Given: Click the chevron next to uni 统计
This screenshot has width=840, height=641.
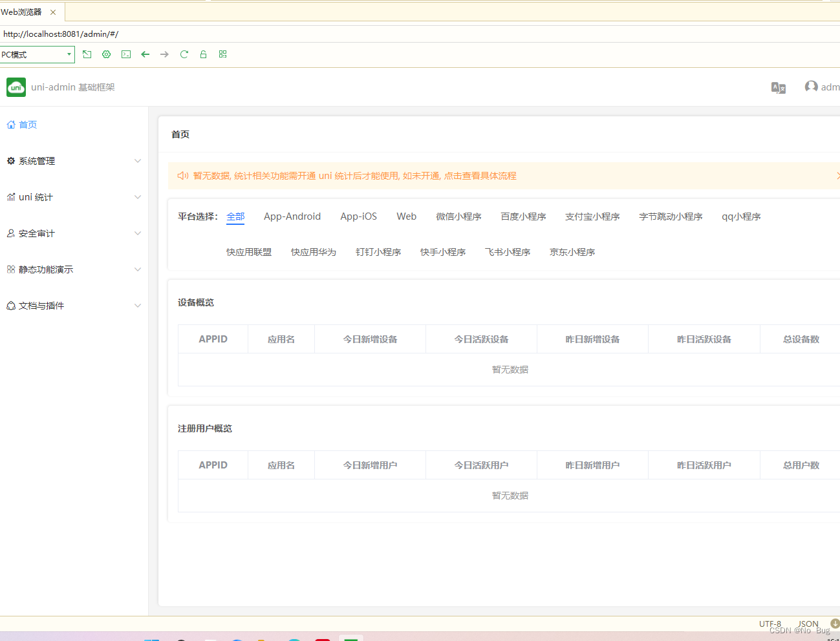Looking at the screenshot, I should point(138,197).
